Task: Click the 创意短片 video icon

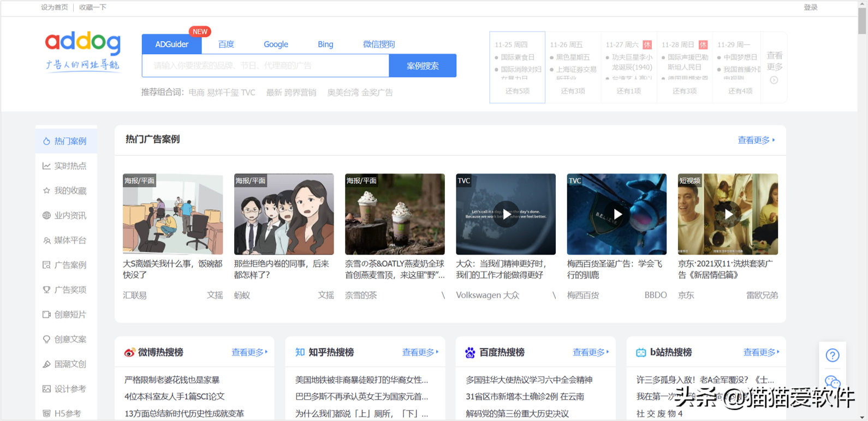Action: pyautogui.click(x=46, y=315)
